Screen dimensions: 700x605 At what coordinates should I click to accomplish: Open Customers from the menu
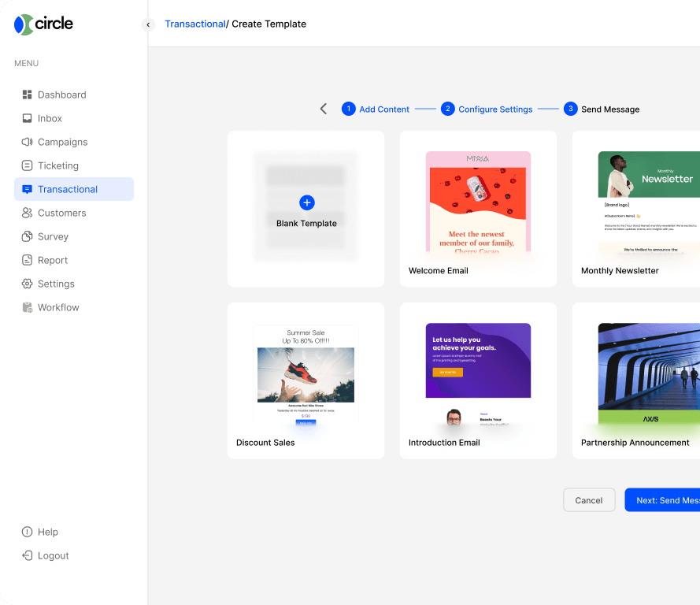click(62, 213)
